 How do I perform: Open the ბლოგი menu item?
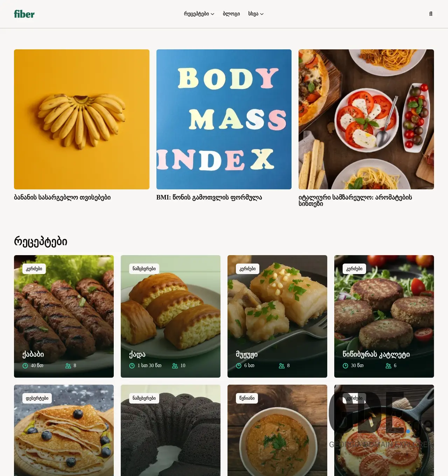[231, 14]
